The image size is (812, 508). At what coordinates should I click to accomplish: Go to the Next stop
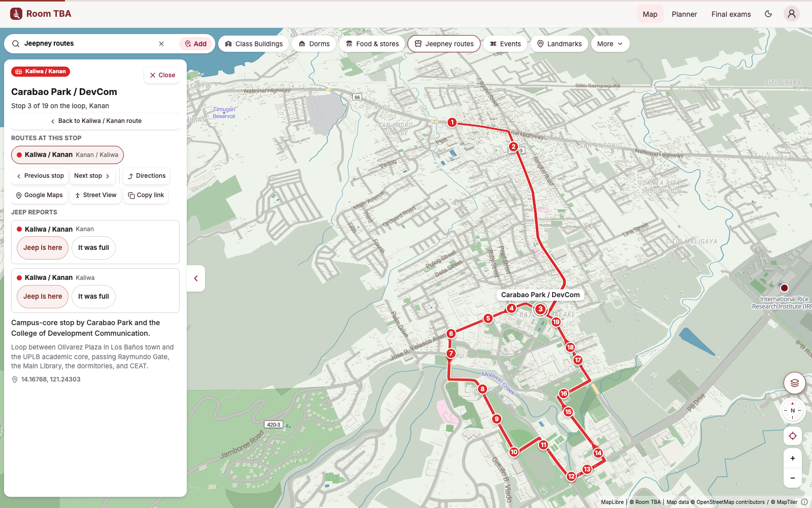(92, 176)
